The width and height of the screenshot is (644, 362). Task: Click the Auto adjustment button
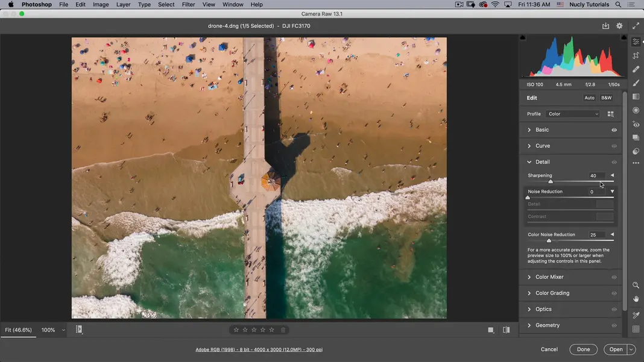pyautogui.click(x=589, y=98)
